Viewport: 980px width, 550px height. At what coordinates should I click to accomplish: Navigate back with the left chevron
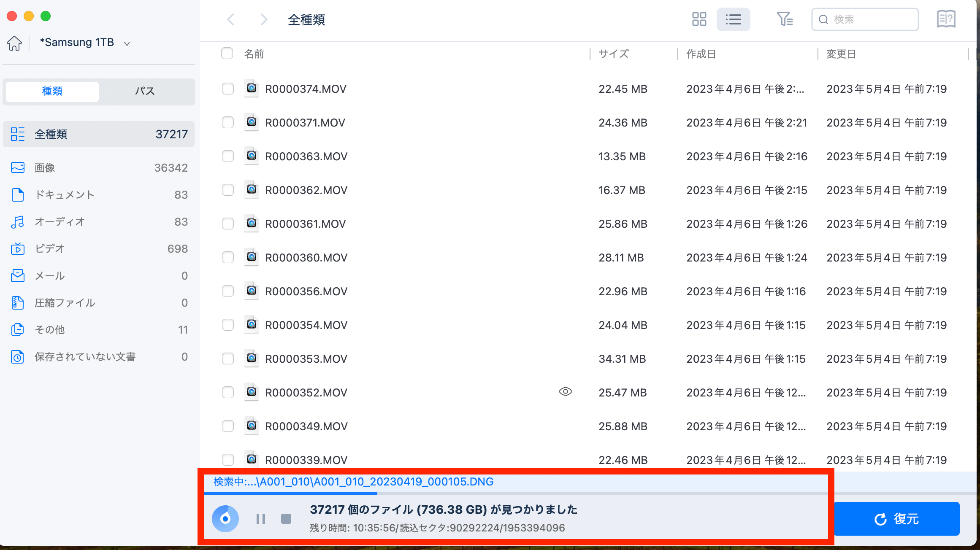point(230,19)
